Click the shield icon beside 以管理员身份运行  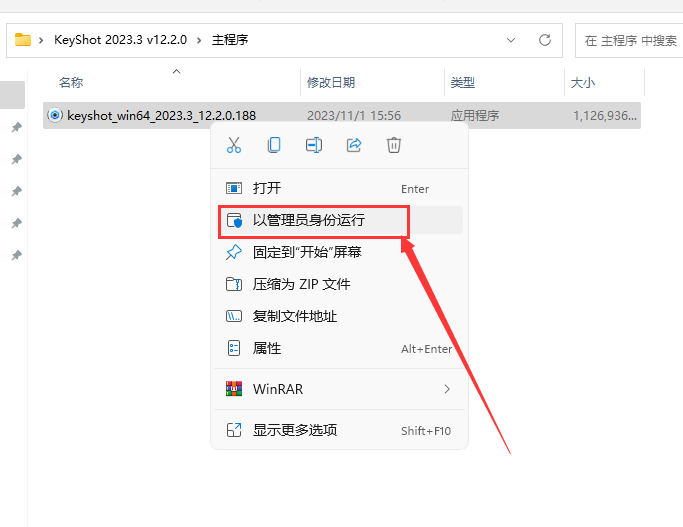[x=234, y=220]
